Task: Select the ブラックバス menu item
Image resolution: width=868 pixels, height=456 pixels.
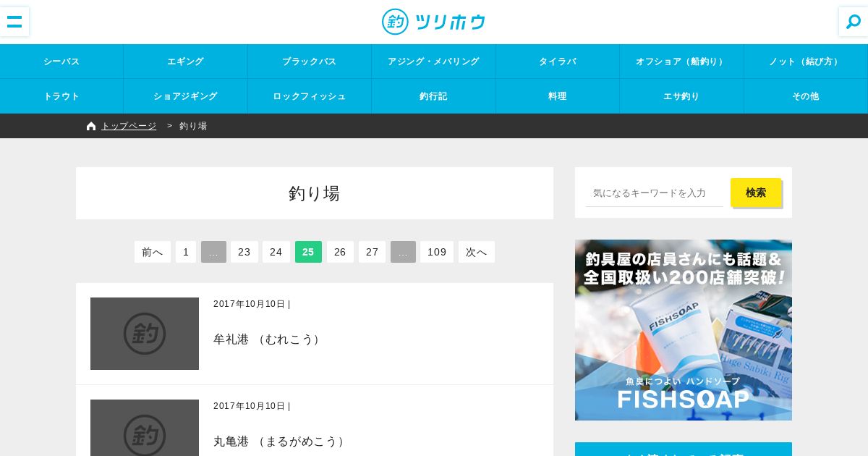Action: 310,62
